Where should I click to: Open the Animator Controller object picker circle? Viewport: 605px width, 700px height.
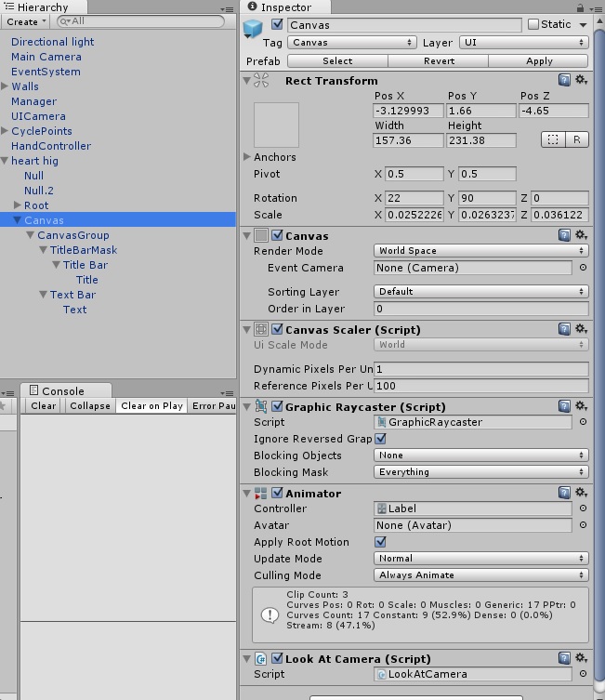click(583, 508)
